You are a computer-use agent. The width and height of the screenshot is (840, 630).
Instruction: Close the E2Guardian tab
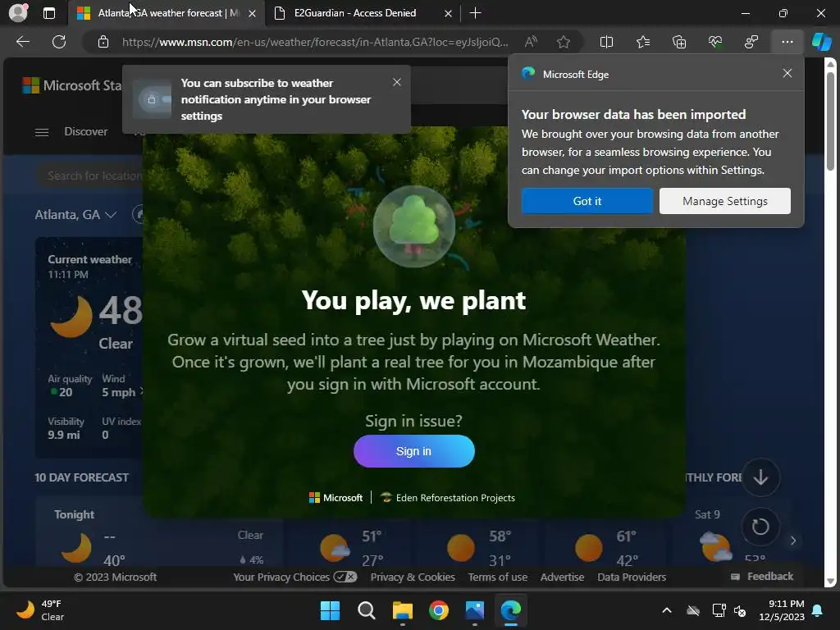coord(448,13)
